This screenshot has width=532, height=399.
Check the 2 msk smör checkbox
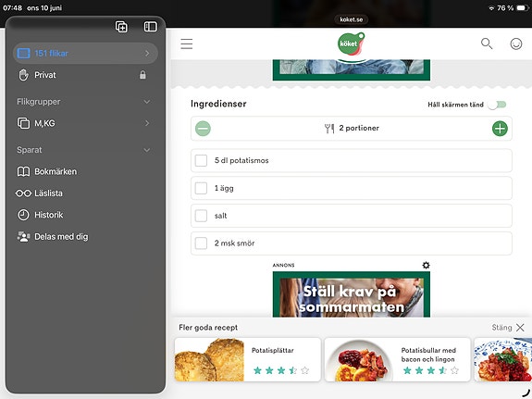[201, 243]
